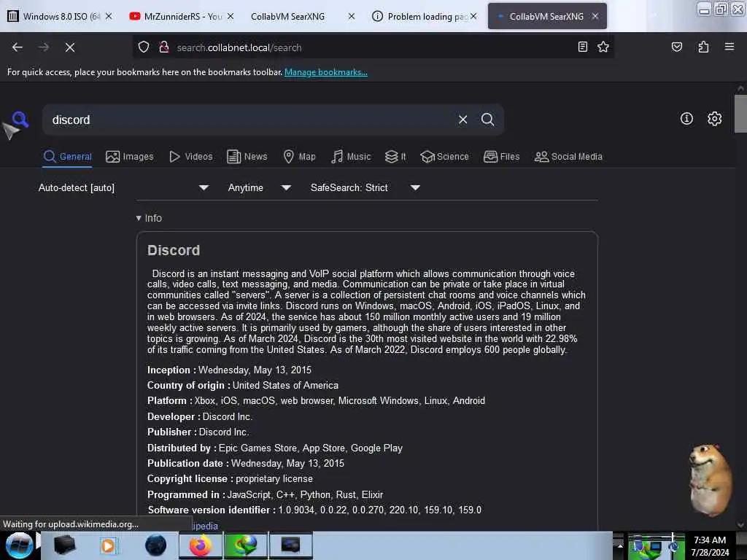The image size is (747, 560).
Task: Open the black folder taskbar icon
Action: [x=64, y=545]
